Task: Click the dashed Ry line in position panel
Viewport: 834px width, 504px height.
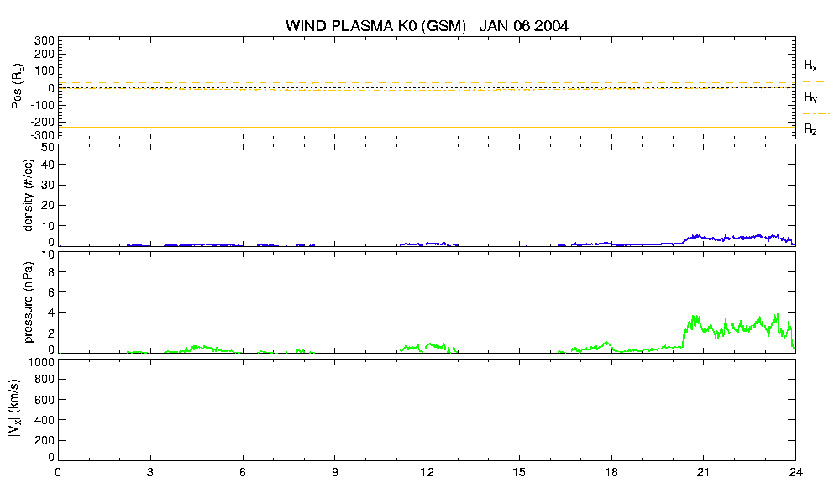Action: pos(427,83)
